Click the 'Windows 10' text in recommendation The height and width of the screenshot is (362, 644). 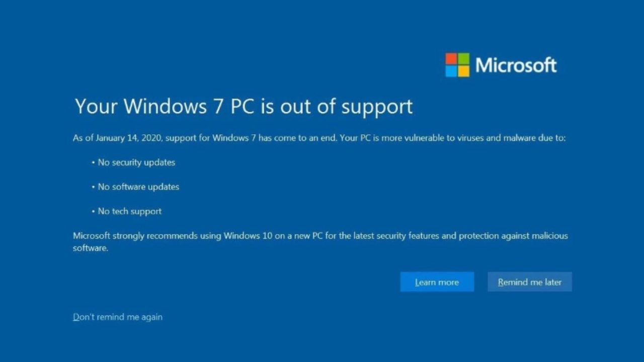pos(248,236)
